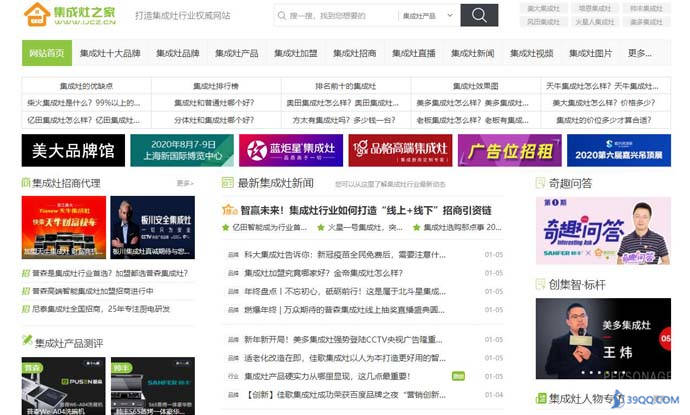The width and height of the screenshot is (690, 415).
Task: Click 更多> beside 集成灶招商代理
Action: (185, 183)
